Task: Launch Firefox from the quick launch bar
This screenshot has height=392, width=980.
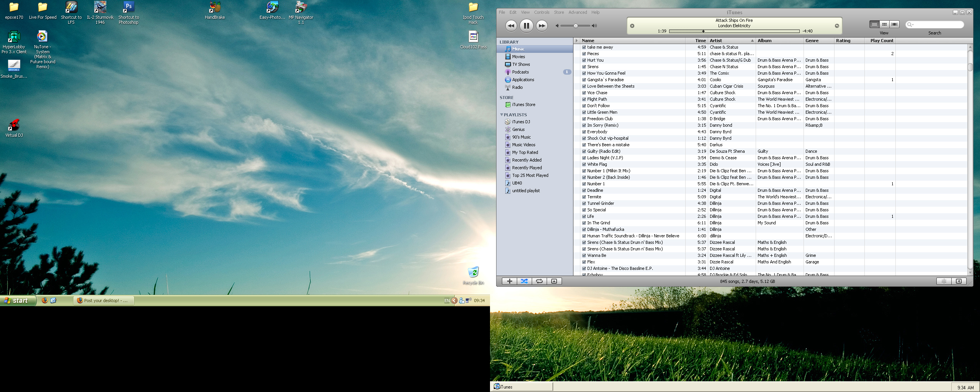Action: pos(45,301)
